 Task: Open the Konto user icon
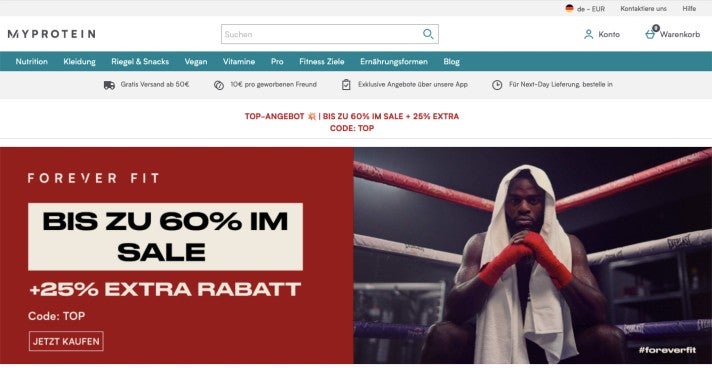588,35
